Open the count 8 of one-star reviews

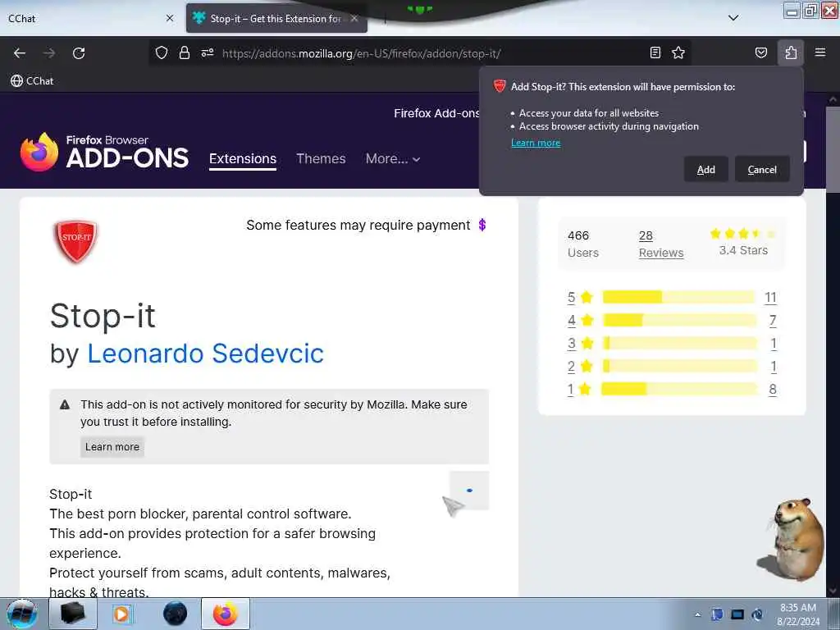tap(773, 390)
